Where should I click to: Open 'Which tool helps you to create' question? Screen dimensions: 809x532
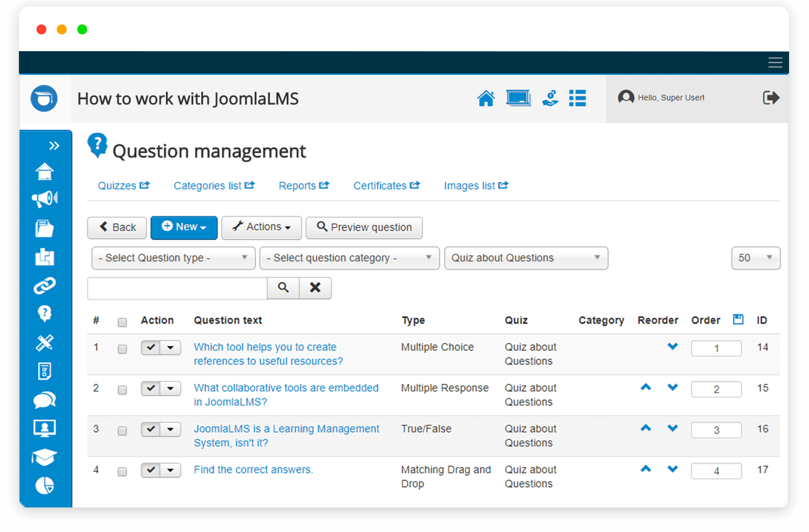[x=268, y=354]
